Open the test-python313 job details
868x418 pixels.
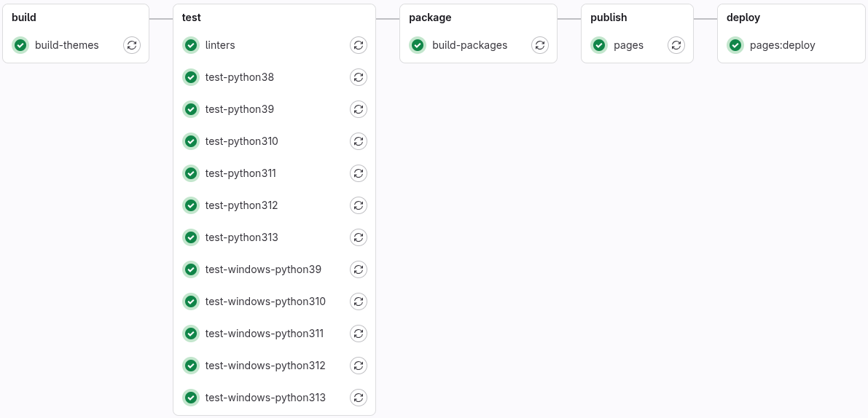pos(242,237)
